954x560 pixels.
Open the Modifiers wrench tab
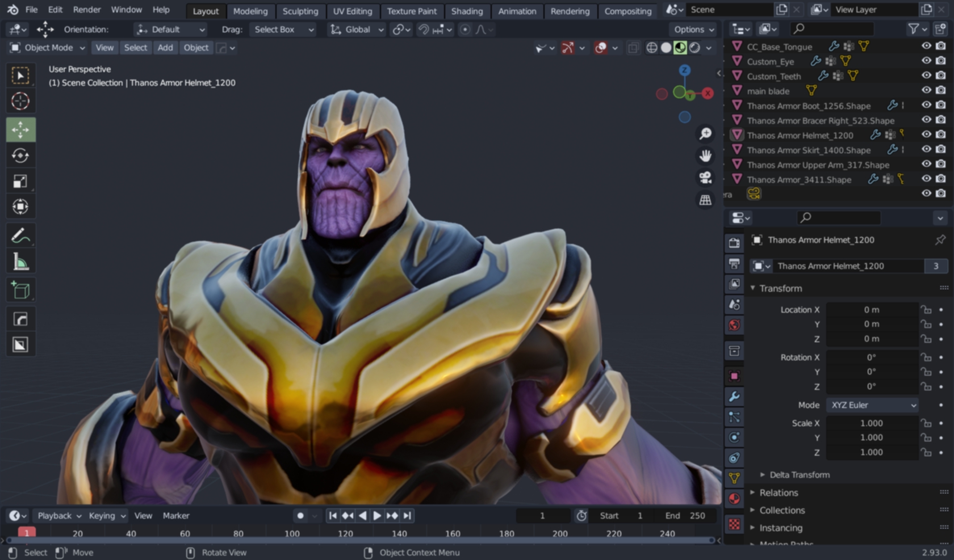[734, 397]
